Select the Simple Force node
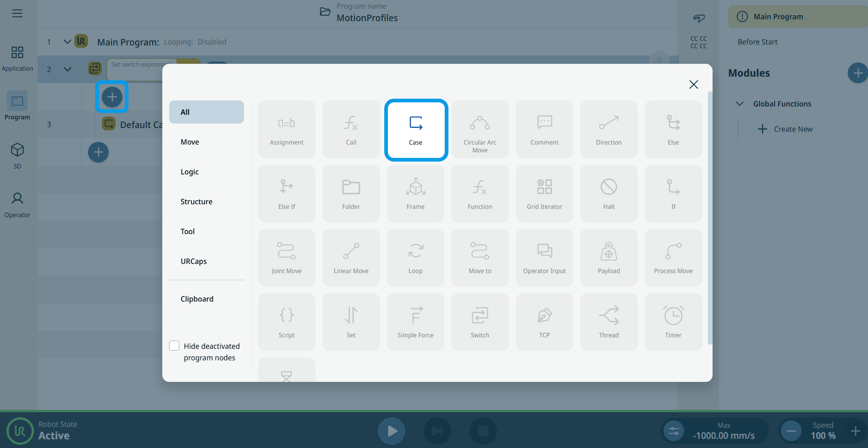868x448 pixels. (415, 322)
